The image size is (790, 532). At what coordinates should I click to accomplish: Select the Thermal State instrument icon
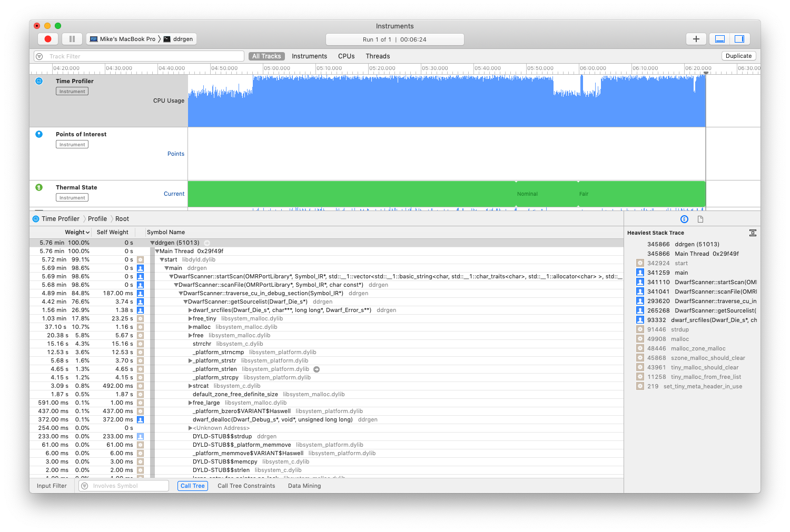[39, 187]
